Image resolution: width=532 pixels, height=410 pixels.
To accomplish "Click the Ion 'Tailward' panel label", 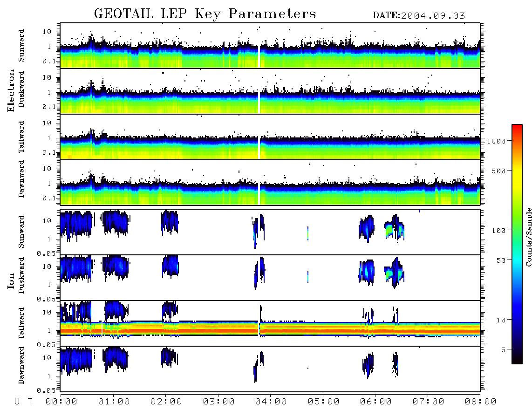I will pyautogui.click(x=21, y=323).
